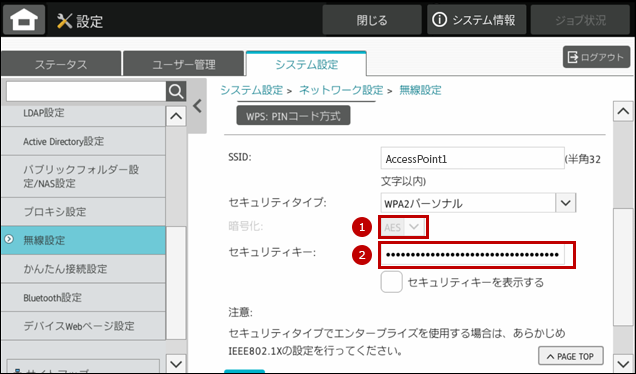Open システム情報 info button
The image size is (636, 374).
[x=476, y=20]
